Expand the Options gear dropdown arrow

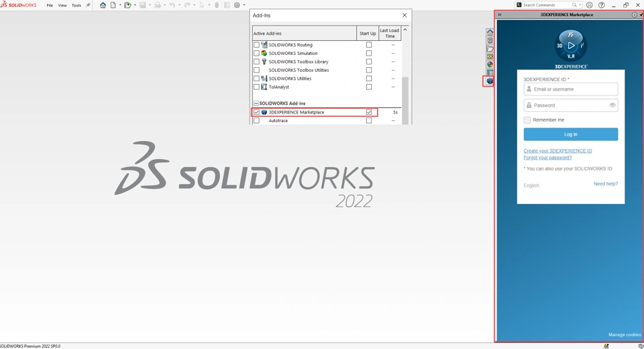[244, 5]
